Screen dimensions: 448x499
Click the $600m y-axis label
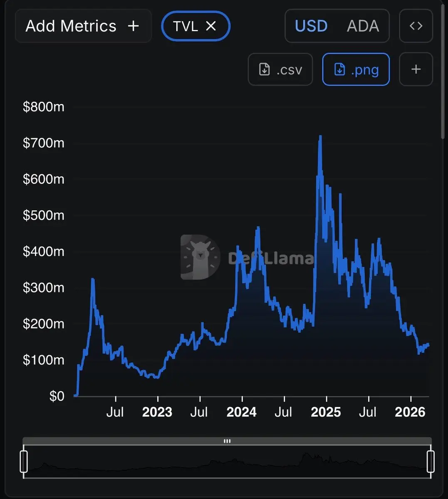[x=44, y=179]
